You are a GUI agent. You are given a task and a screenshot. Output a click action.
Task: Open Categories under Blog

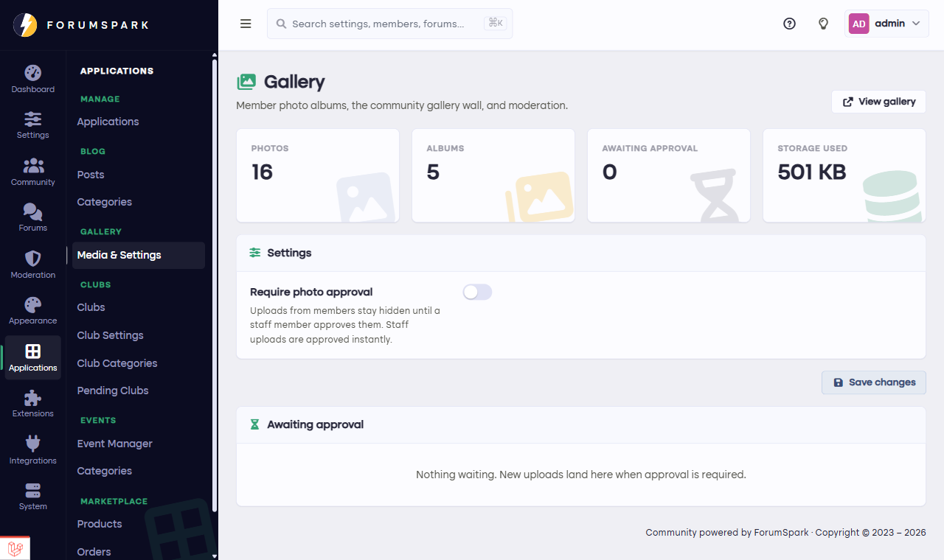click(x=105, y=202)
